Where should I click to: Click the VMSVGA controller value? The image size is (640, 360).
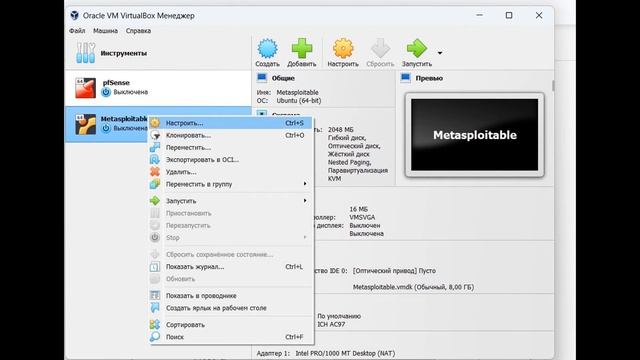click(362, 217)
